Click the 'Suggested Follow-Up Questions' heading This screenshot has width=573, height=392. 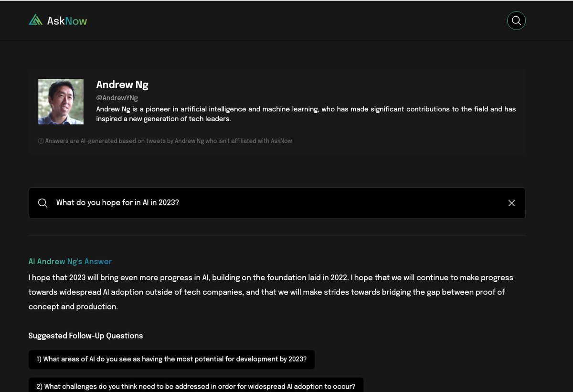click(85, 336)
